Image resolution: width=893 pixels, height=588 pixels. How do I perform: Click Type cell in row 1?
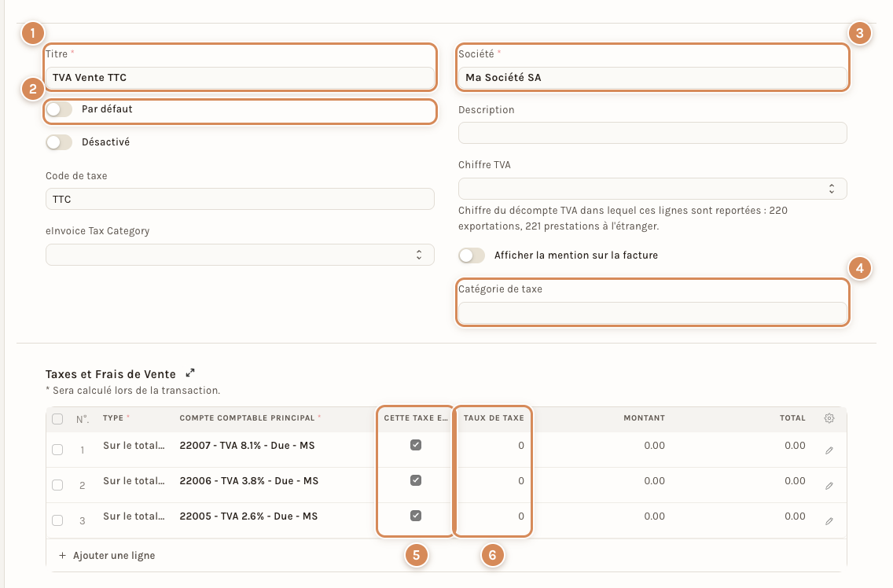click(x=134, y=446)
